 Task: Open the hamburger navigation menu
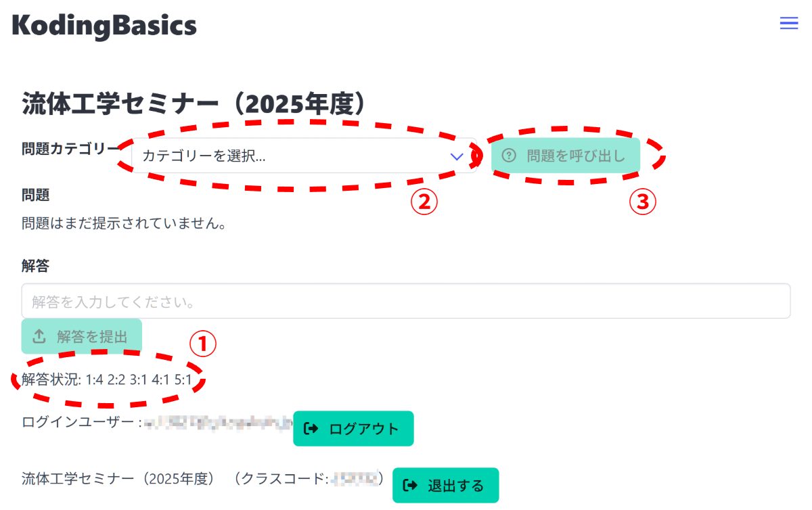(x=788, y=23)
